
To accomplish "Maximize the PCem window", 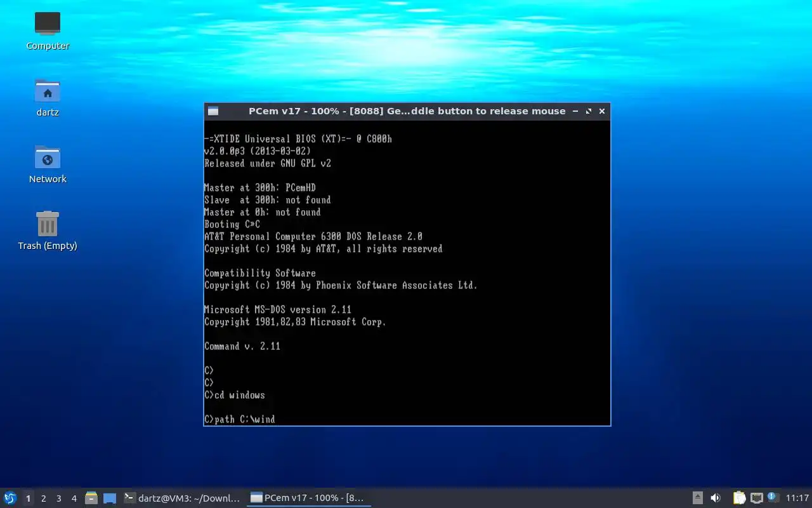I will tap(589, 111).
